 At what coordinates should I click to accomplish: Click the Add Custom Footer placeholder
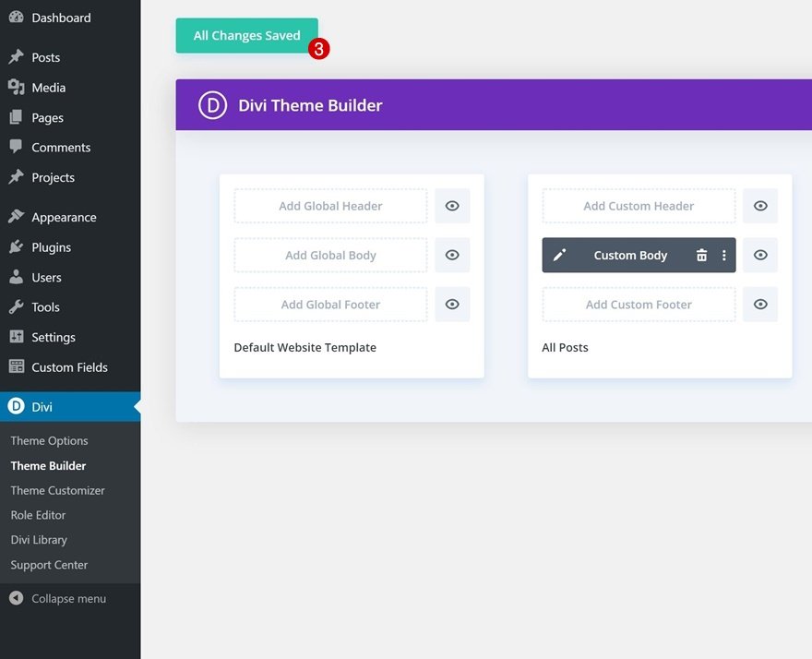tap(639, 304)
